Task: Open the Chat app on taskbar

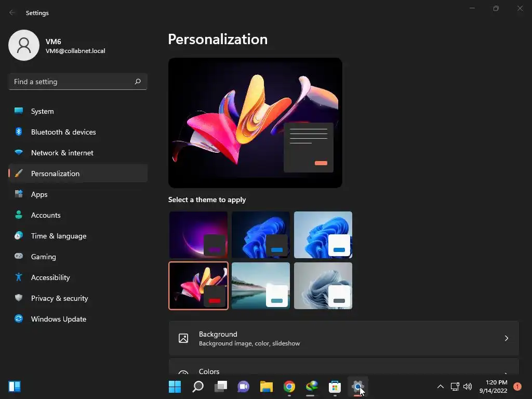Action: (243, 387)
